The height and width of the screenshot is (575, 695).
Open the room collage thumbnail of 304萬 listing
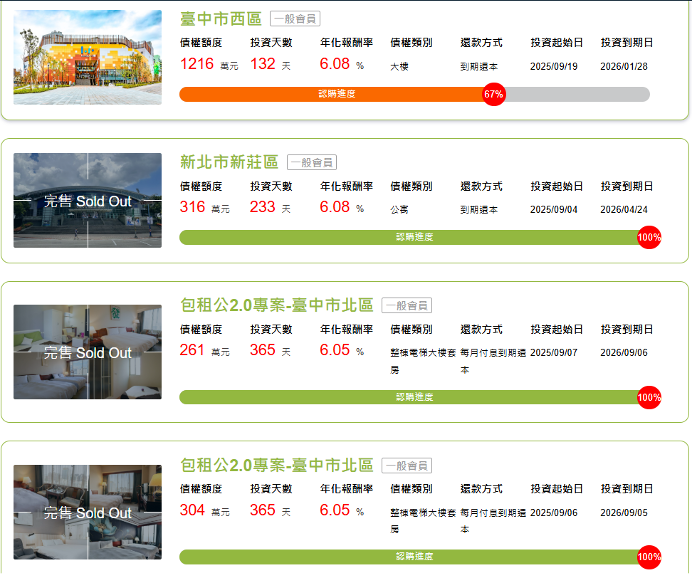(87, 512)
